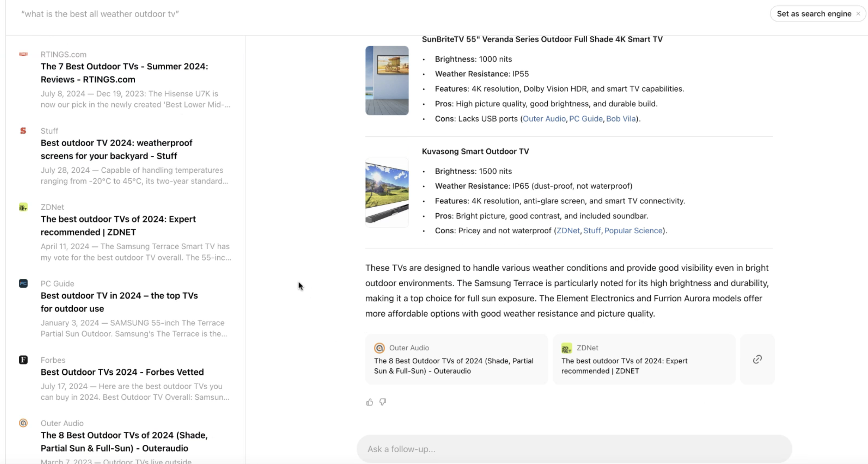Click the thumbs up feedback icon

coord(370,402)
